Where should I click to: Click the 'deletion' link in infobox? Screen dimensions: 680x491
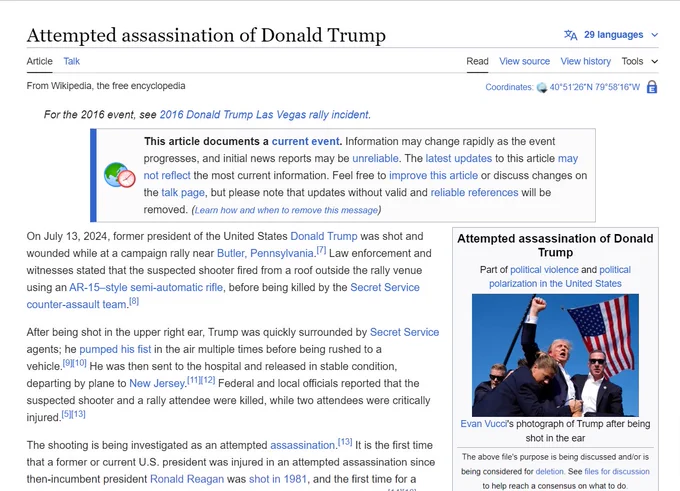549,471
